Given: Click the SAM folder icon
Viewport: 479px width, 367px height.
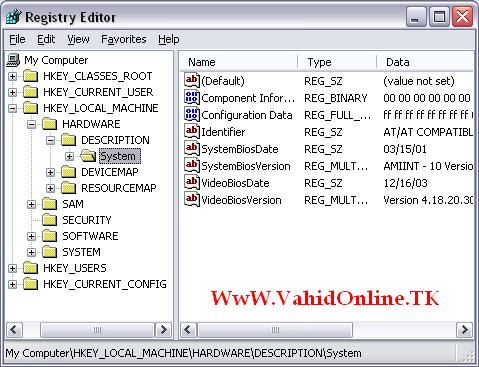Looking at the screenshot, I should (50, 204).
